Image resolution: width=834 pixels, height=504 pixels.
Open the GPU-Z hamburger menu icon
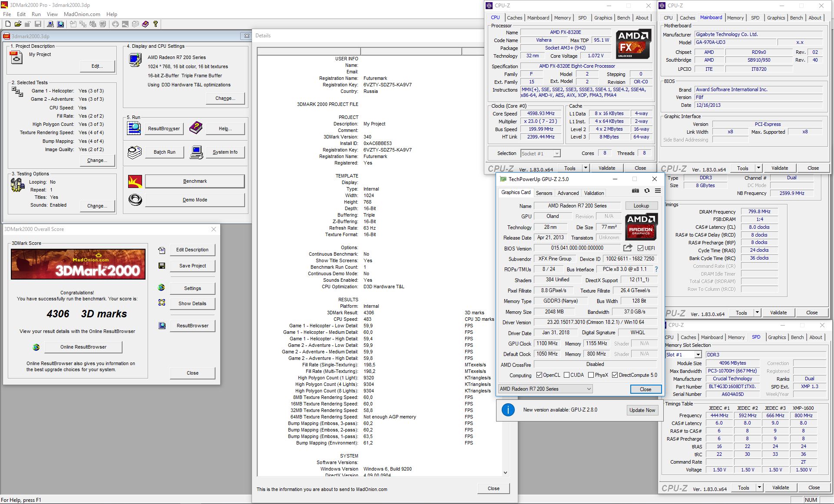pos(658,191)
